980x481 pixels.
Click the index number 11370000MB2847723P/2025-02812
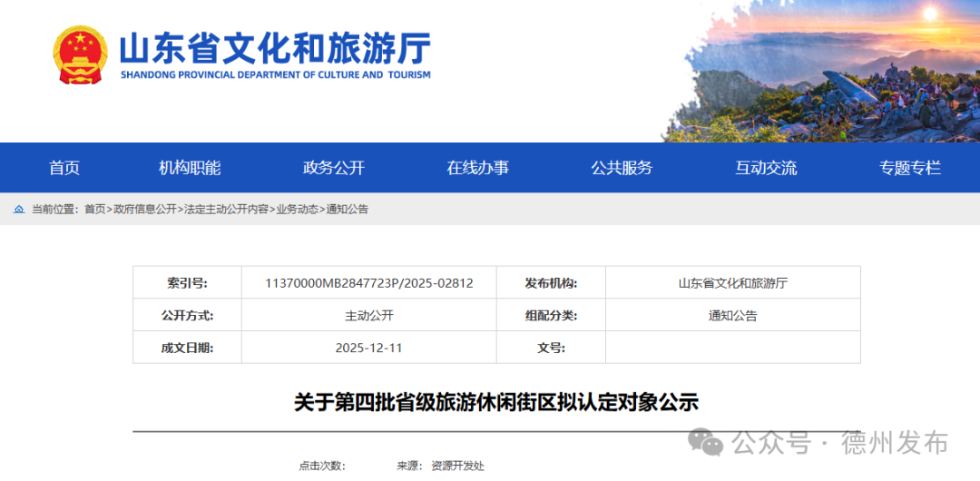coord(368,283)
